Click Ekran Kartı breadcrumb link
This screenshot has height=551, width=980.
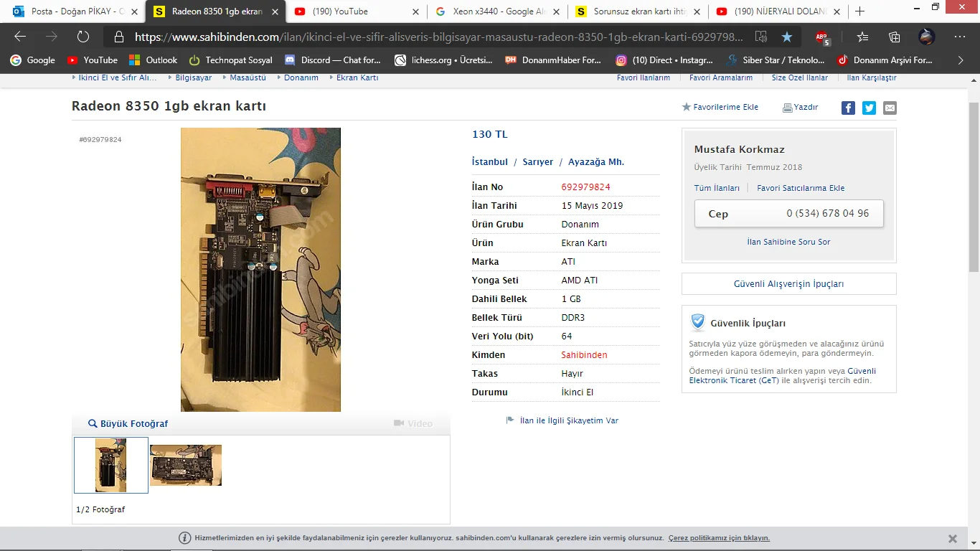357,77
